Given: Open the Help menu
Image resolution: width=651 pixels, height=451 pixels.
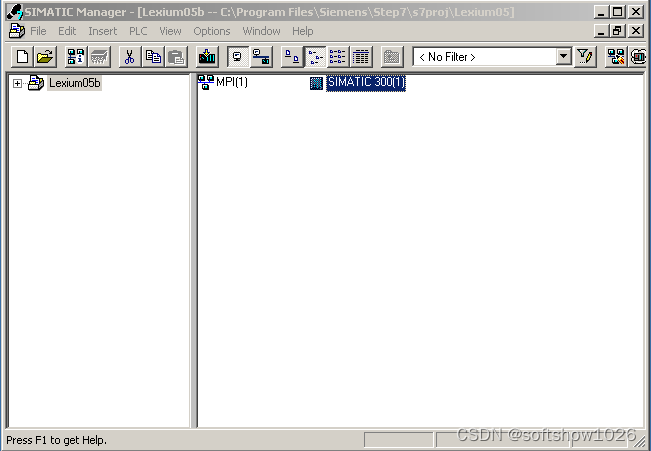Looking at the screenshot, I should [x=302, y=31].
